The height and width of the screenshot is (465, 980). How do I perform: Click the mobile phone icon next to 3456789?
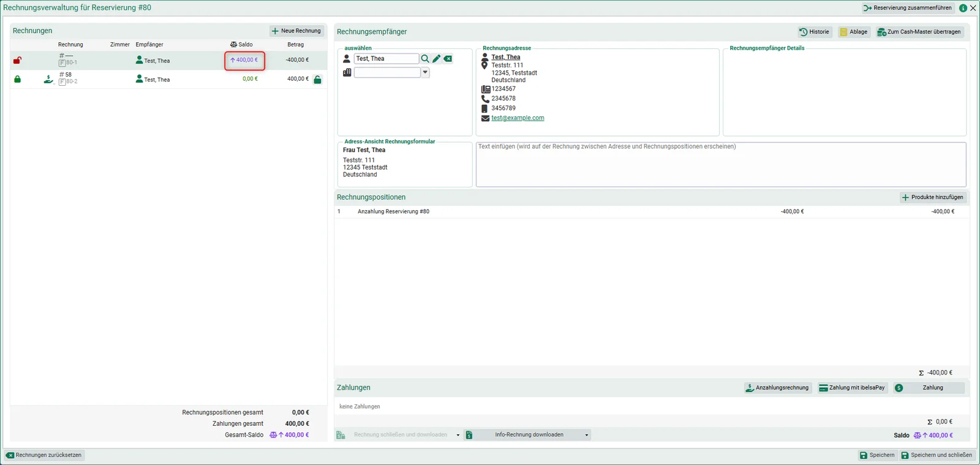484,108
